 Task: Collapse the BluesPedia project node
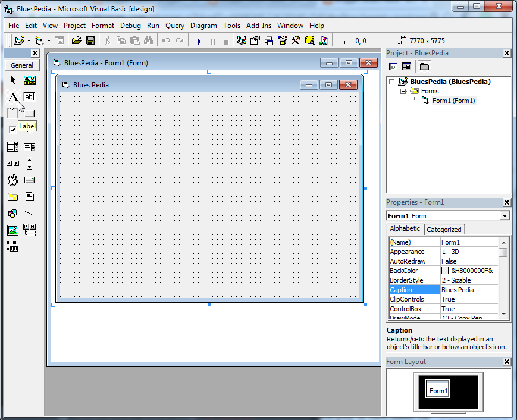(392, 82)
